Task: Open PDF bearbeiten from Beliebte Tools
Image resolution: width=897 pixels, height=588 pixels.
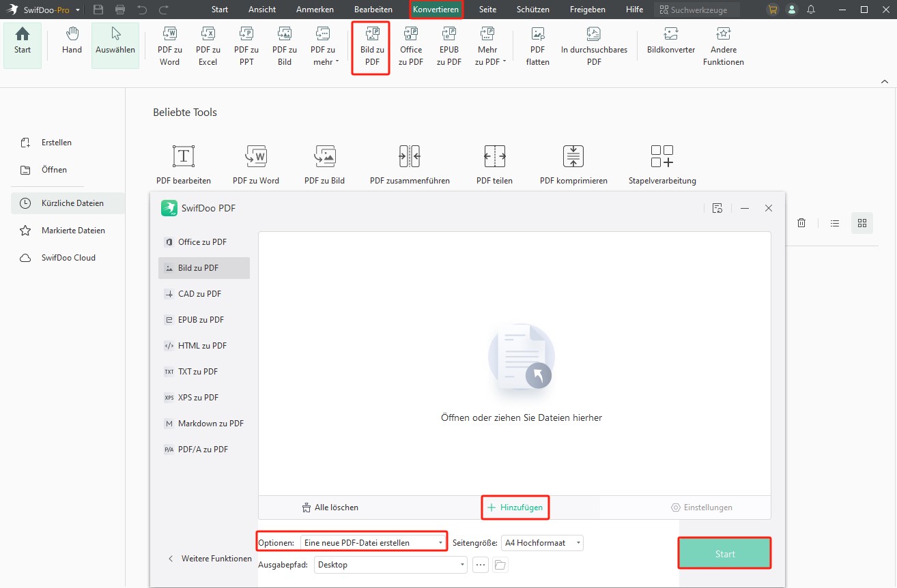Action: tap(184, 164)
